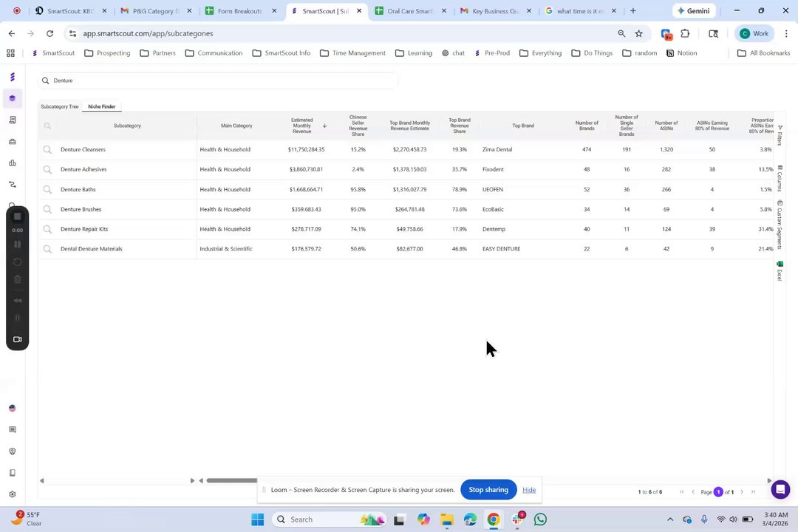
Task: Open the Work profile button
Action: [754, 33]
